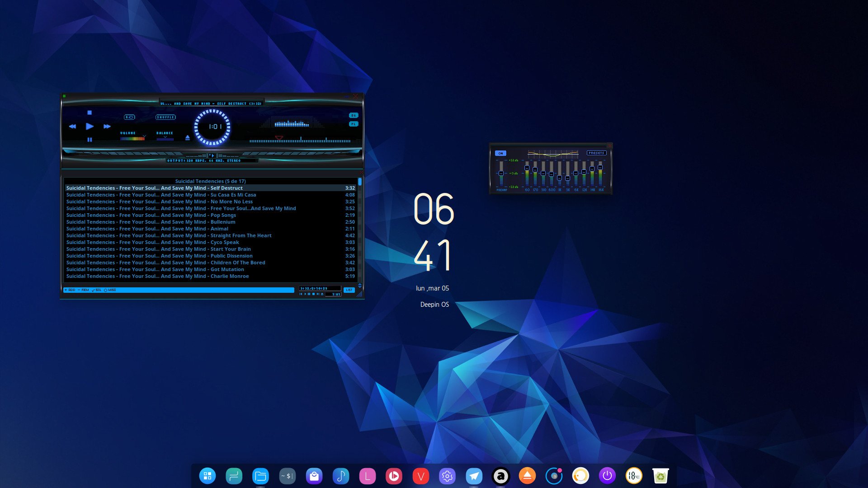This screenshot has width=868, height=488.
Task: Stop playback with the square stop button
Action: (x=90, y=113)
